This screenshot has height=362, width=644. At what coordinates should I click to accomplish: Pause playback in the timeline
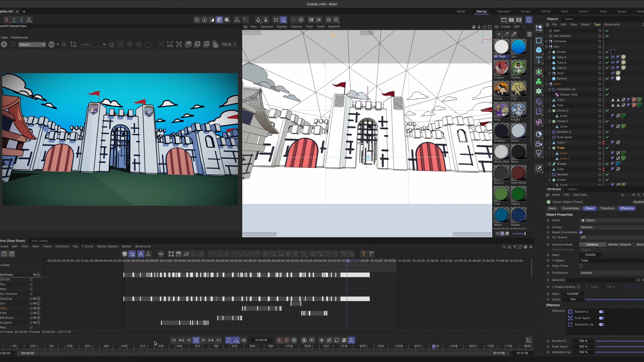point(196,340)
